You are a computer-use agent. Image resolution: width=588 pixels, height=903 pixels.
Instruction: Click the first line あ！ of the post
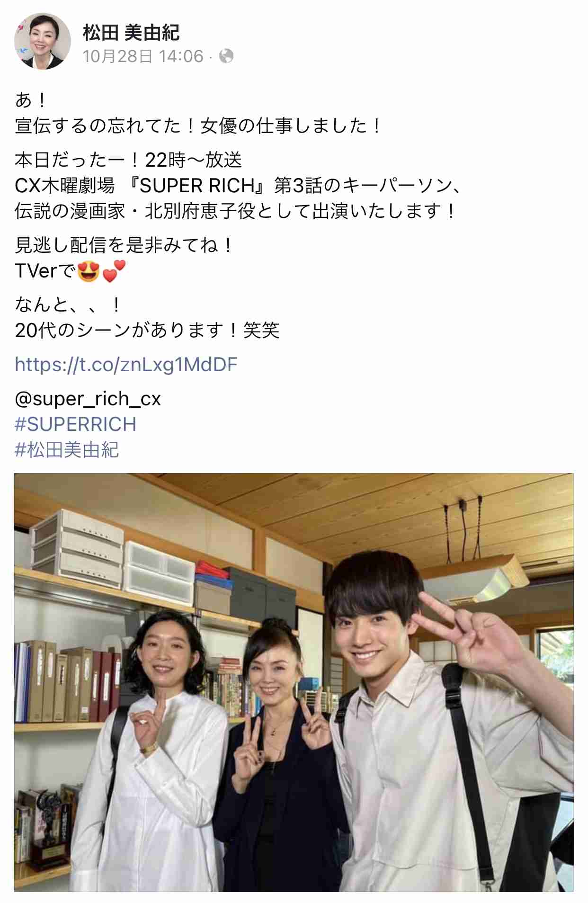click(x=31, y=100)
